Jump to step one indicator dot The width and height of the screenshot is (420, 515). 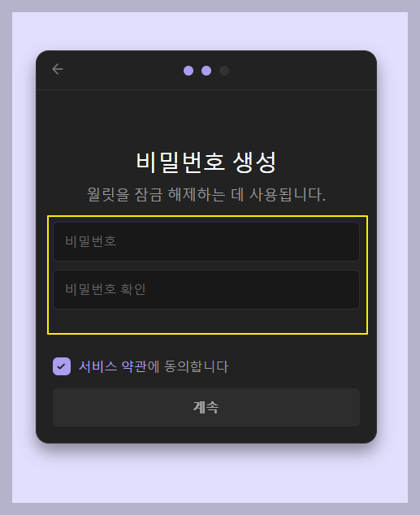(188, 71)
